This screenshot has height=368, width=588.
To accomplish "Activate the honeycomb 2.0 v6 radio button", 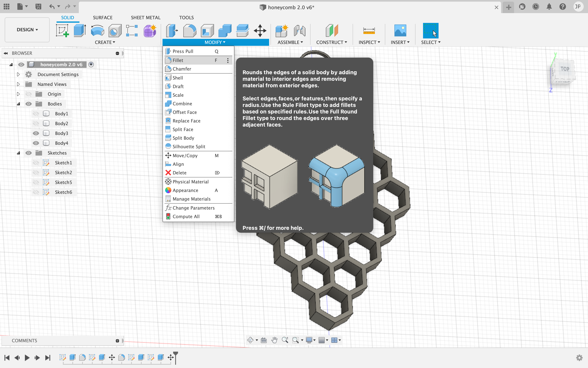I will (x=91, y=64).
